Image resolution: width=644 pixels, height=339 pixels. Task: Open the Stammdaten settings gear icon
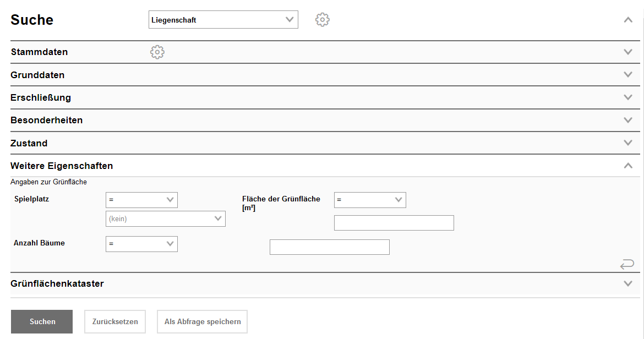click(157, 52)
